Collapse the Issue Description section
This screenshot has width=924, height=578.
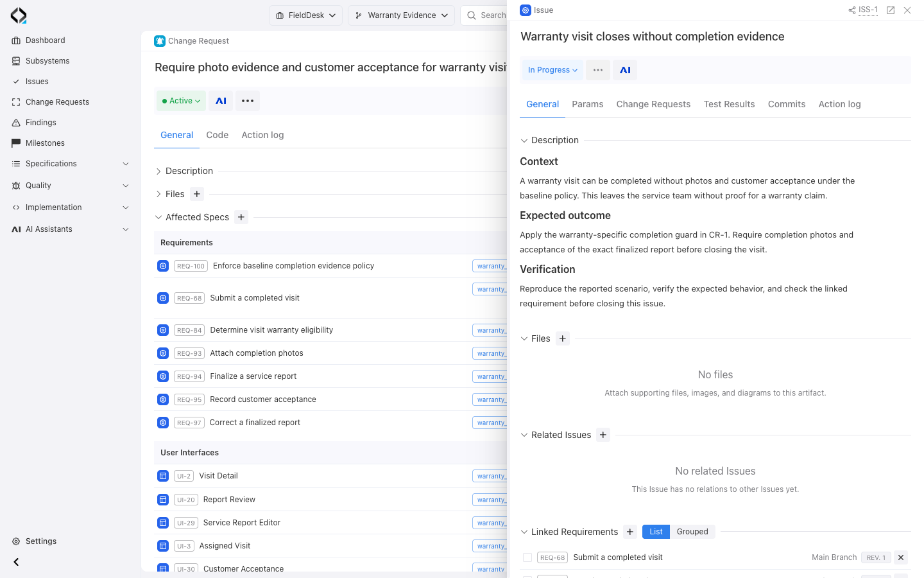[524, 141]
